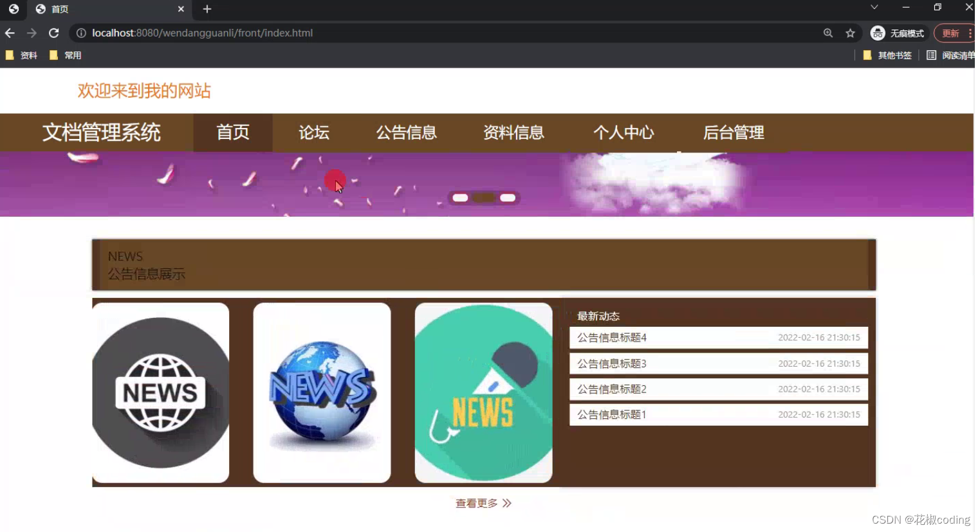The width and height of the screenshot is (980, 532).
Task: Switch to the 首页 browser tab
Action: (x=58, y=9)
